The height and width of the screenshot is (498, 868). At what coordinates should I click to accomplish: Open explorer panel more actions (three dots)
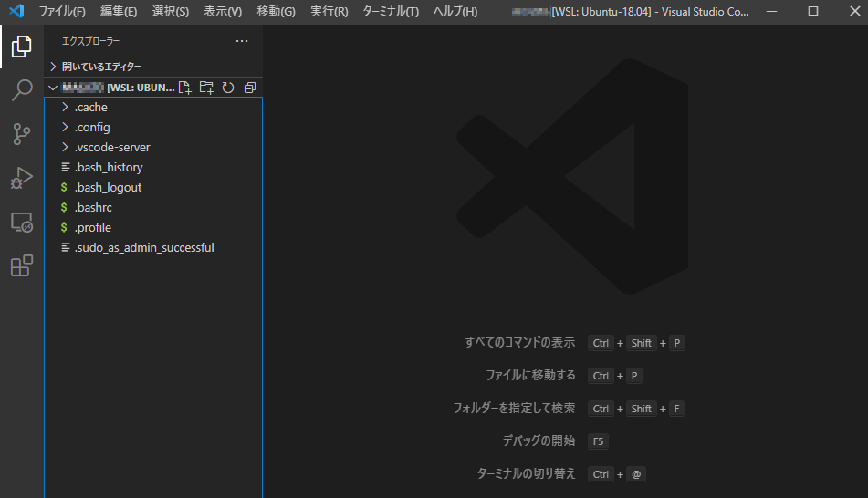pos(242,41)
